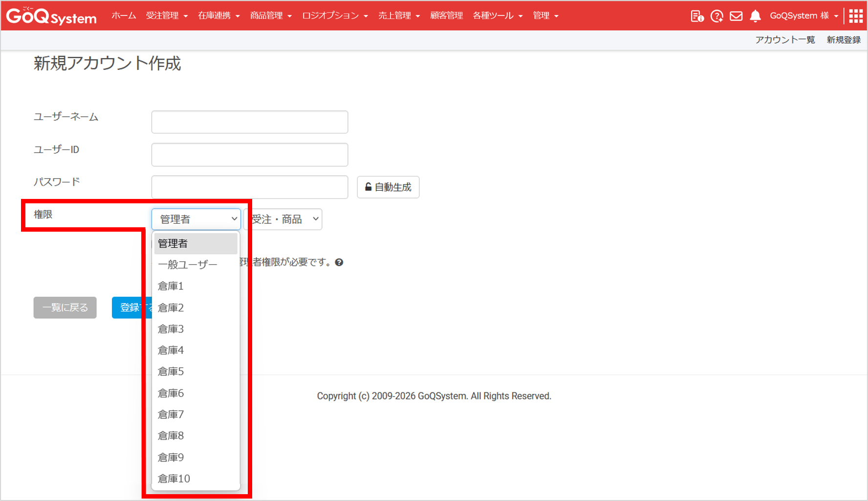Focus the ユーザーネーム input field
Screen dimensions: 868x501
250,122
